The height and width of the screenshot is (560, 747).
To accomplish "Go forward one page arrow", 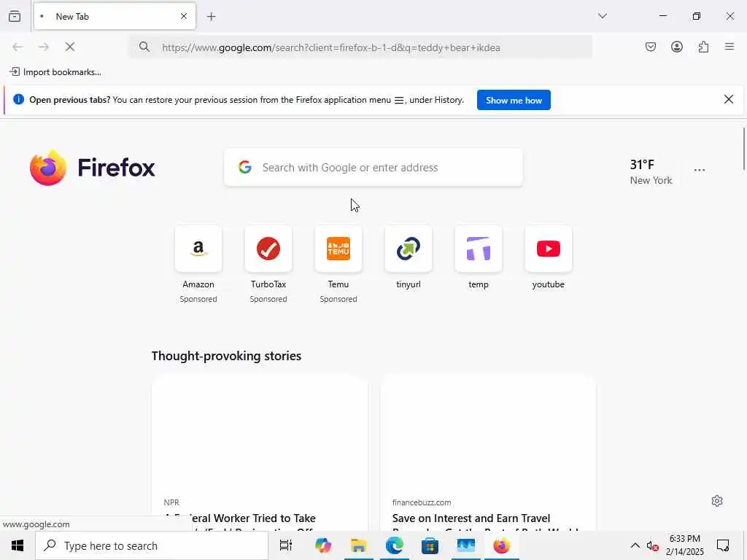I will point(44,47).
